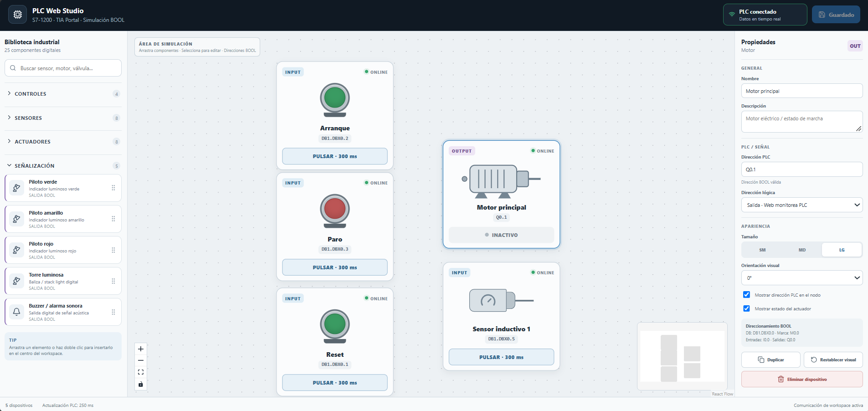Image resolution: width=868 pixels, height=411 pixels.
Task: Collapse the SEÑALIZACIÓN category
Action: coord(63,166)
